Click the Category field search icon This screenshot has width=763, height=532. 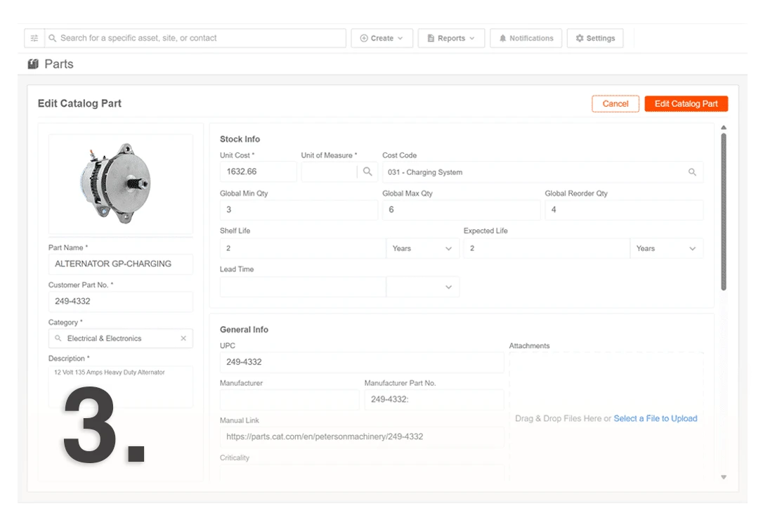pyautogui.click(x=58, y=339)
